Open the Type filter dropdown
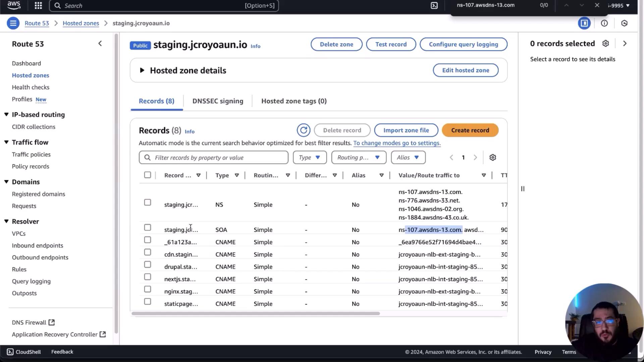The height and width of the screenshot is (362, 644). click(x=310, y=158)
